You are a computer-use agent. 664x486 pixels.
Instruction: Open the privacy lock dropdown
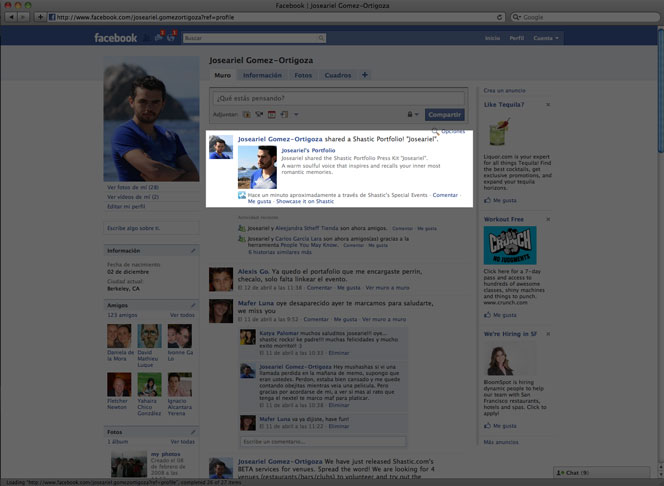(412, 114)
